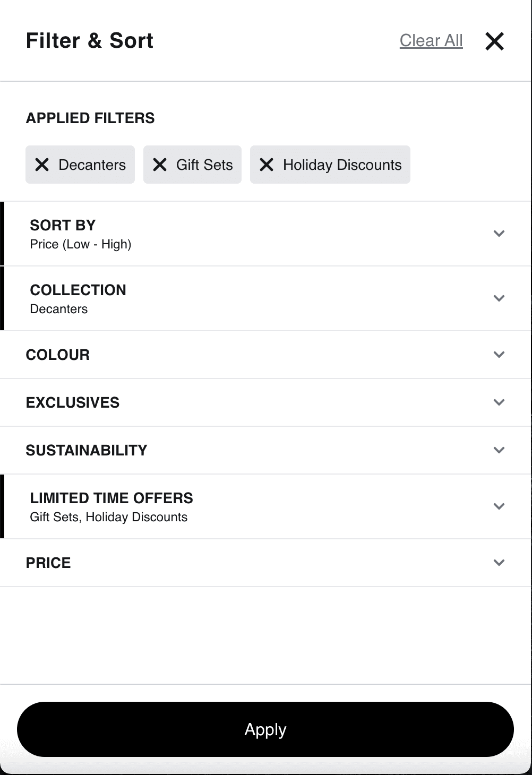Expand the Limited Time Offers chevron
This screenshot has width=532, height=775.
point(499,506)
